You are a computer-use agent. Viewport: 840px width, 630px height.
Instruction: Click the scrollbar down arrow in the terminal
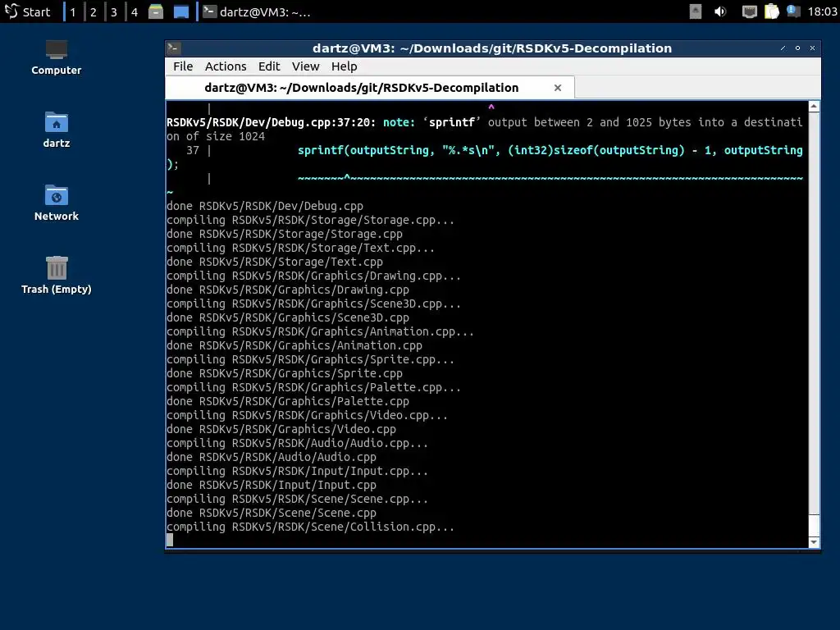pos(814,542)
